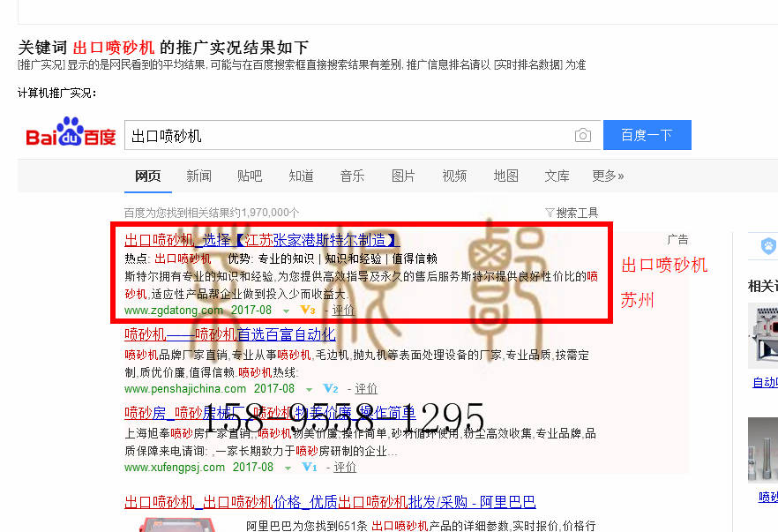Open the 更多» menu
The image size is (778, 532).
(608, 176)
